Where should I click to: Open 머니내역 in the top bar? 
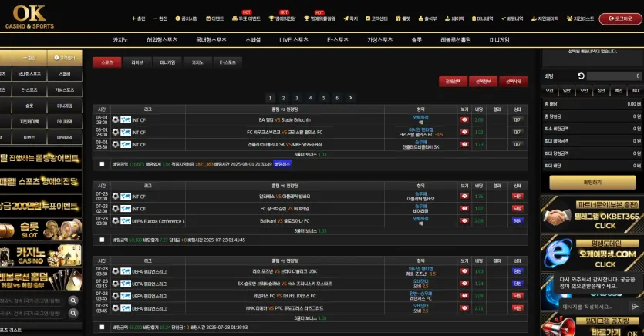pos(482,18)
